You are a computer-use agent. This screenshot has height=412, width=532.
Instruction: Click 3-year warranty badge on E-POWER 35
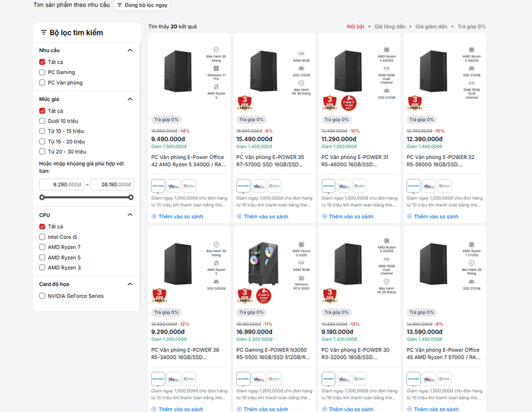(245, 103)
